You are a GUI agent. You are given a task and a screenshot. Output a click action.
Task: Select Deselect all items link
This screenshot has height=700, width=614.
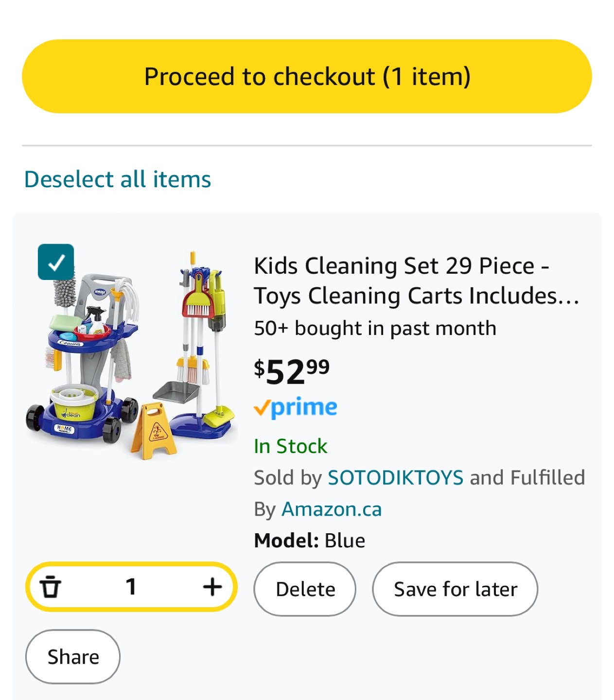point(118,179)
